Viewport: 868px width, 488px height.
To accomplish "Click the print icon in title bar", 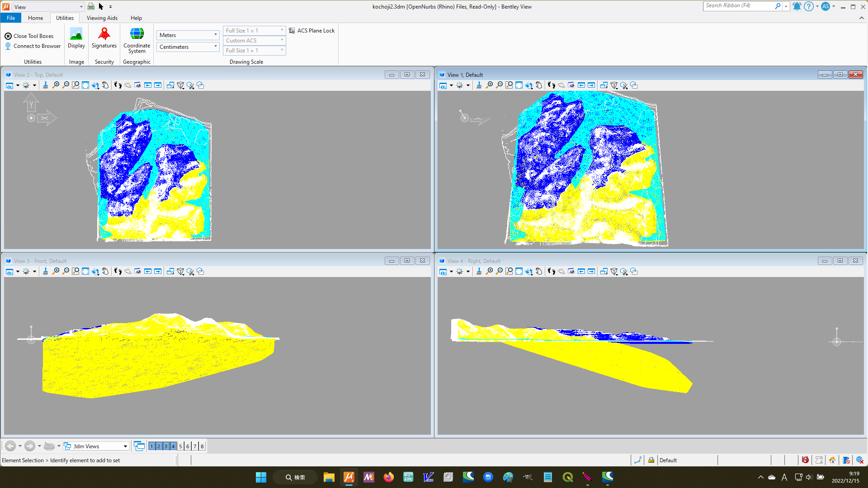I will (91, 7).
